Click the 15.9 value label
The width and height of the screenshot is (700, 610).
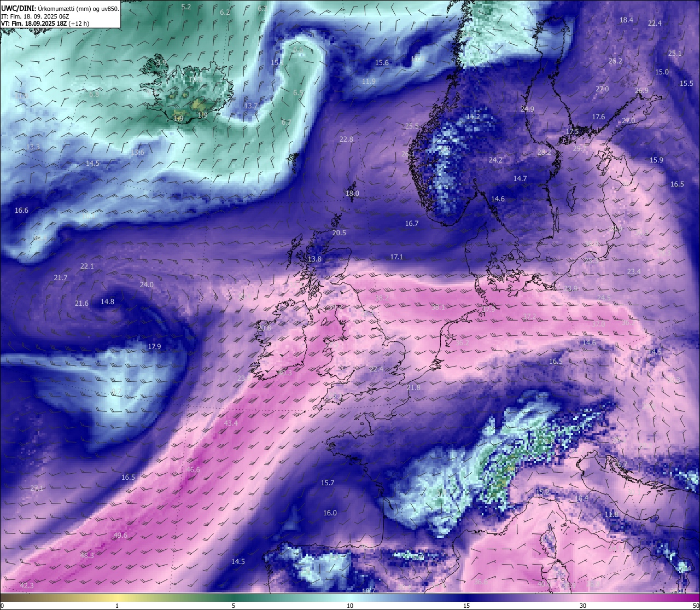tap(656, 160)
